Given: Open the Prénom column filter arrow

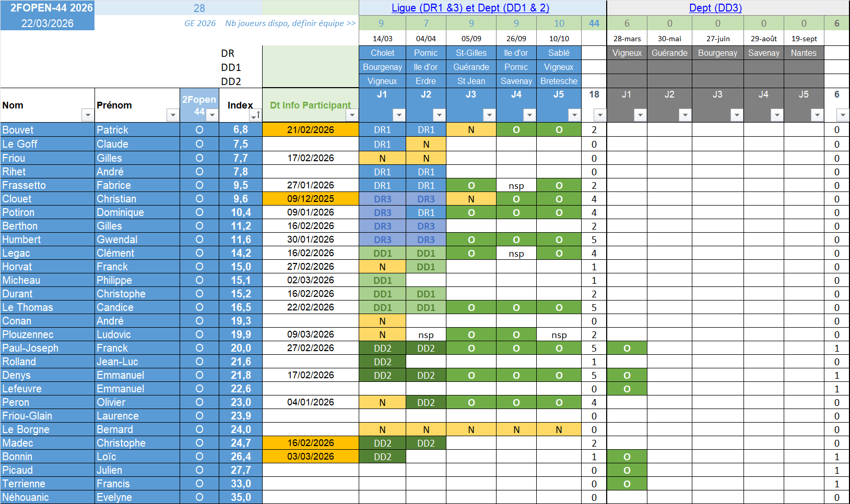Looking at the screenshot, I should 172,115.
